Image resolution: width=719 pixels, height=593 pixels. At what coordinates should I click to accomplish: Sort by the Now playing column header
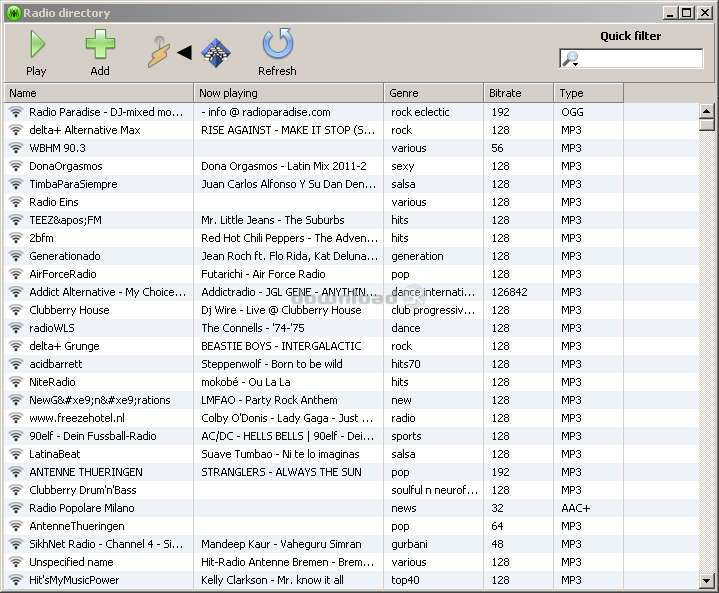tap(288, 93)
